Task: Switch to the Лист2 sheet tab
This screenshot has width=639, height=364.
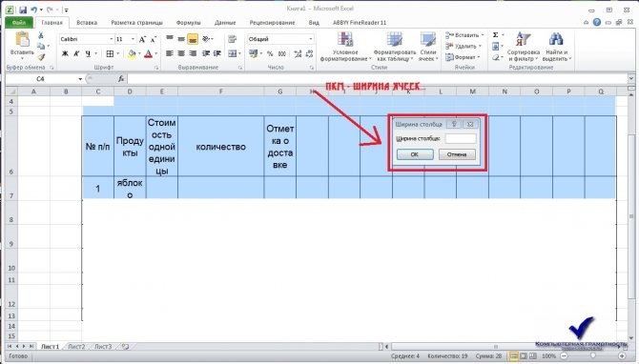Action: tap(76, 347)
